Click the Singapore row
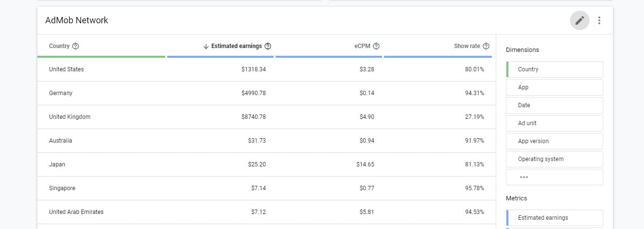 266,188
